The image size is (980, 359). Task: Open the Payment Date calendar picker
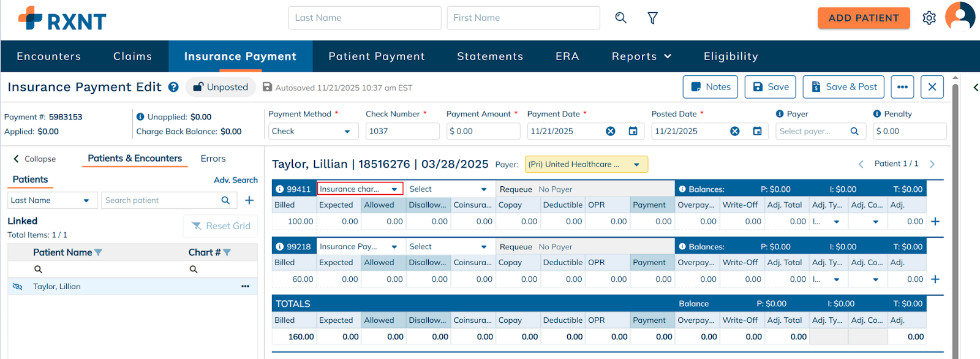(633, 131)
